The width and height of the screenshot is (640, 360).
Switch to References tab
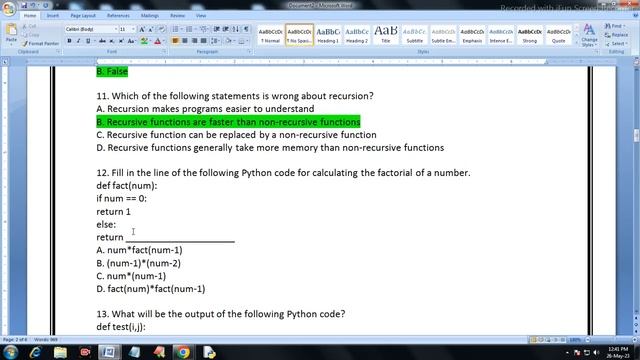(x=118, y=16)
